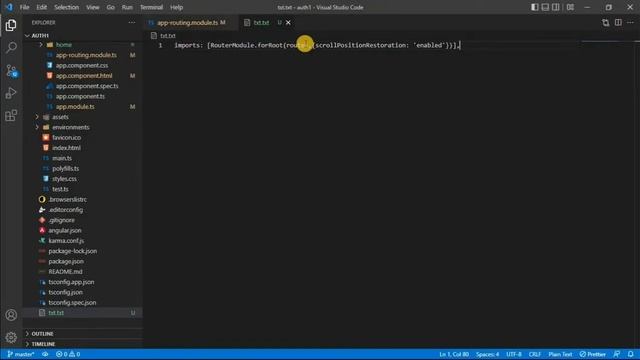640x360 pixels.
Task: Open styles.css file
Action: click(x=64, y=179)
